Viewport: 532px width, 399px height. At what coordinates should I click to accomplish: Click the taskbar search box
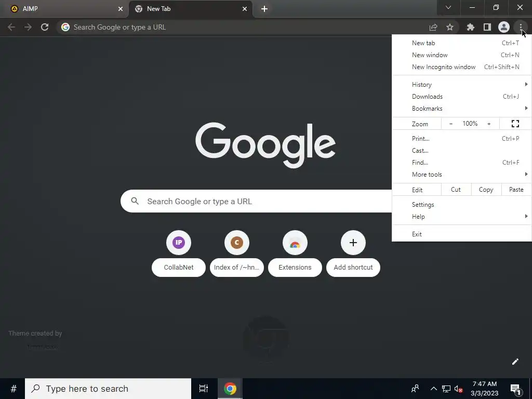click(x=108, y=389)
